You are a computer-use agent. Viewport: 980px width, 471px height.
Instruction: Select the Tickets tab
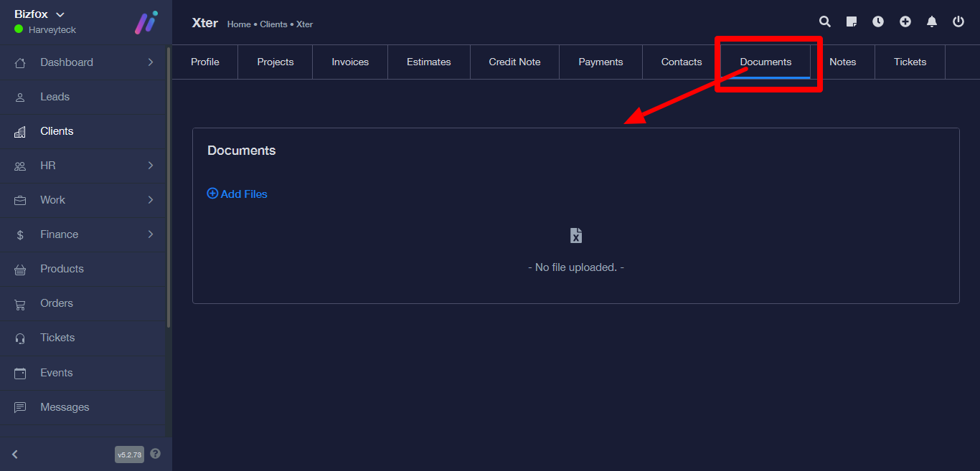pyautogui.click(x=910, y=62)
